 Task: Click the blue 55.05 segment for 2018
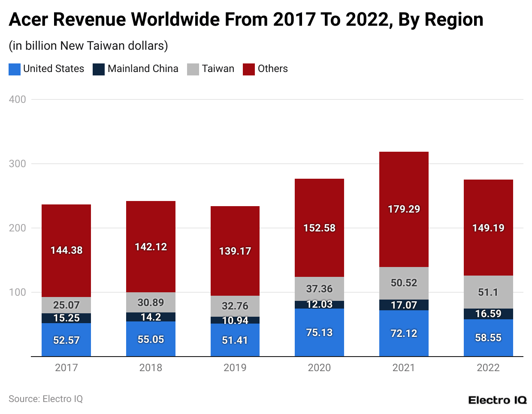click(150, 339)
